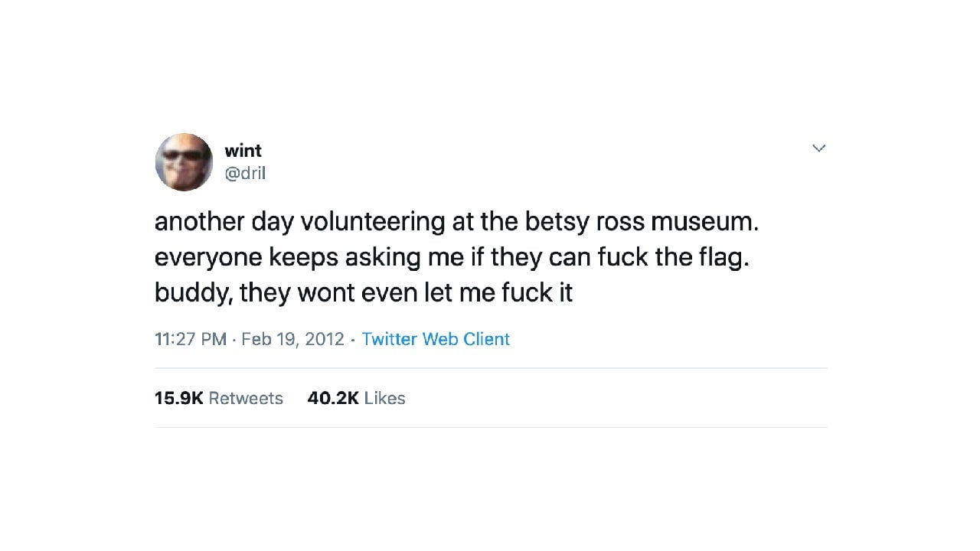980x551 pixels.
Task: Click the blue dot separator before Twitter Web Client
Action: (x=351, y=339)
